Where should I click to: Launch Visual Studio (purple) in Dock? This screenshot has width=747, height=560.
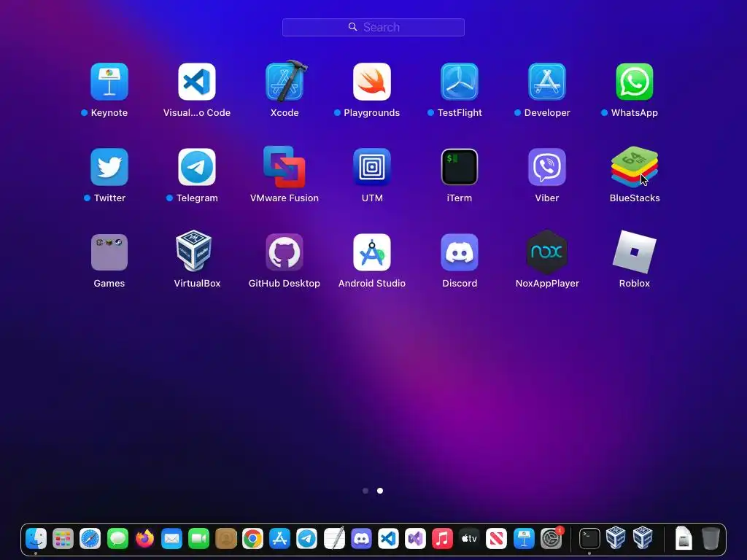415,539
